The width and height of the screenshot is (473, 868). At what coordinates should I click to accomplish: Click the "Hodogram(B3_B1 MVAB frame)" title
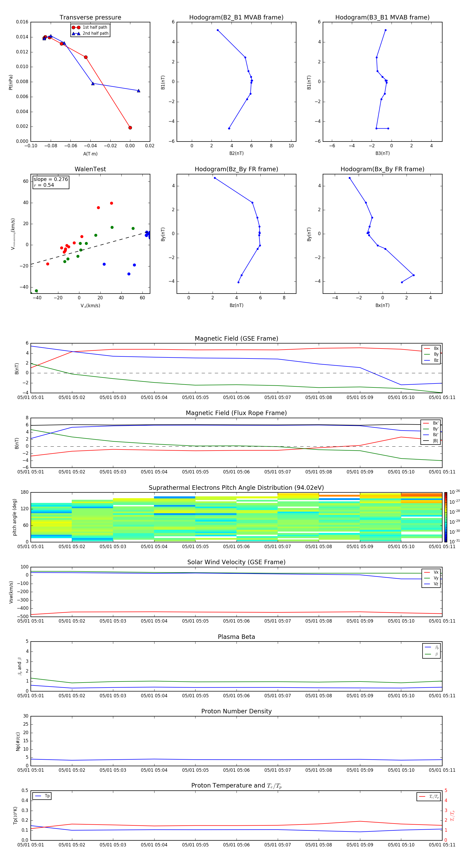coord(382,18)
